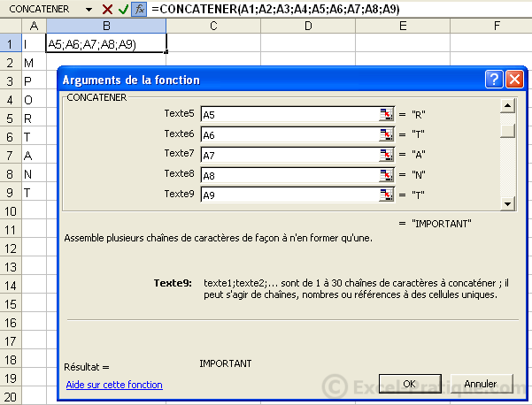The width and height of the screenshot is (532, 405).
Task: Collapse dialog using Texte9 range selector icon
Action: coord(387,195)
